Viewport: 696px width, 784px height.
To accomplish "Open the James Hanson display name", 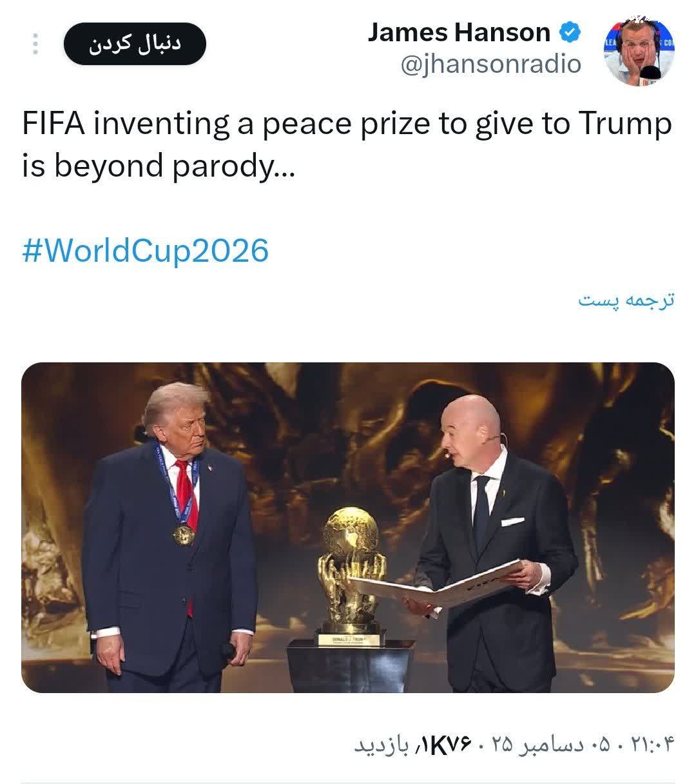I will click(x=459, y=32).
